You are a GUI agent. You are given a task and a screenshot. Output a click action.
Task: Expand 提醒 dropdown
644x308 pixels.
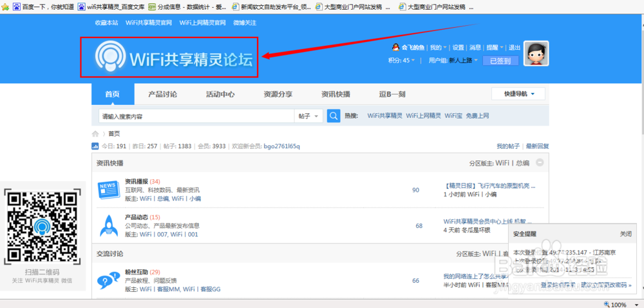[x=495, y=48]
